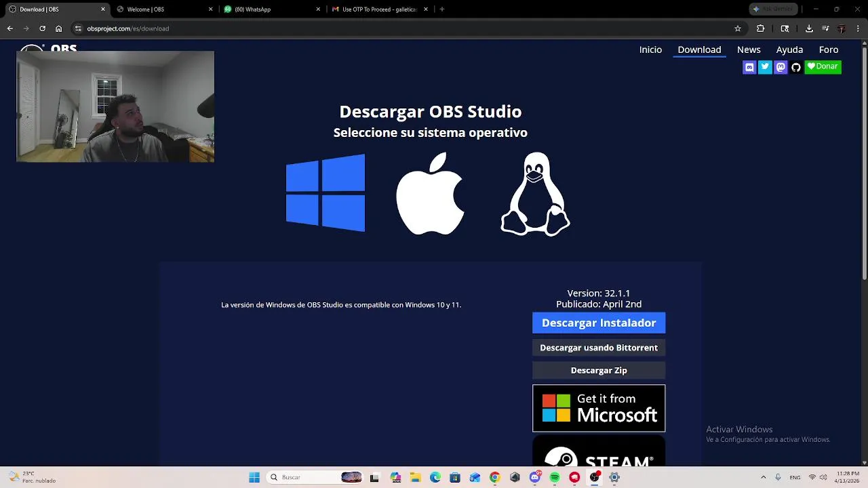Open Download in the site navigation

tap(699, 49)
